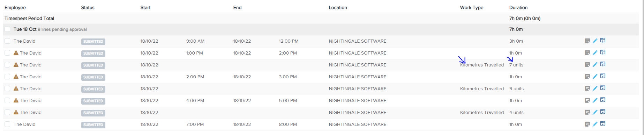Viewport: 644px width, 135px height.
Task: Open the note icon for the 4:00 PM row
Action: [587, 101]
